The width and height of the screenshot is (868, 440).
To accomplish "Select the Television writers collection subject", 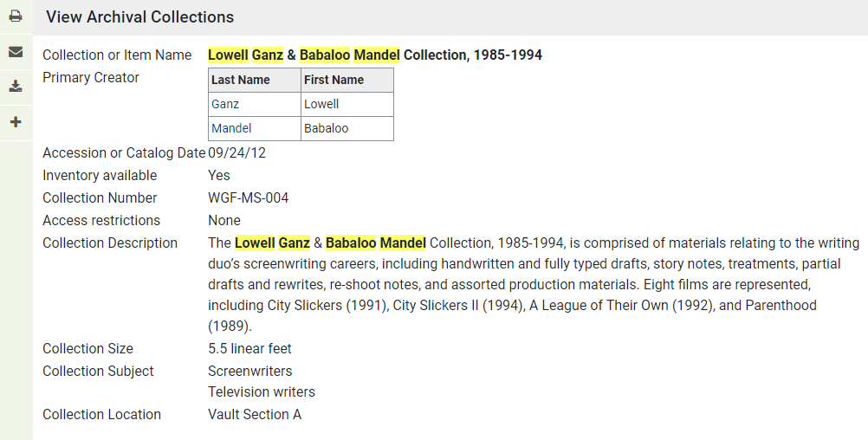I will (x=262, y=391).
